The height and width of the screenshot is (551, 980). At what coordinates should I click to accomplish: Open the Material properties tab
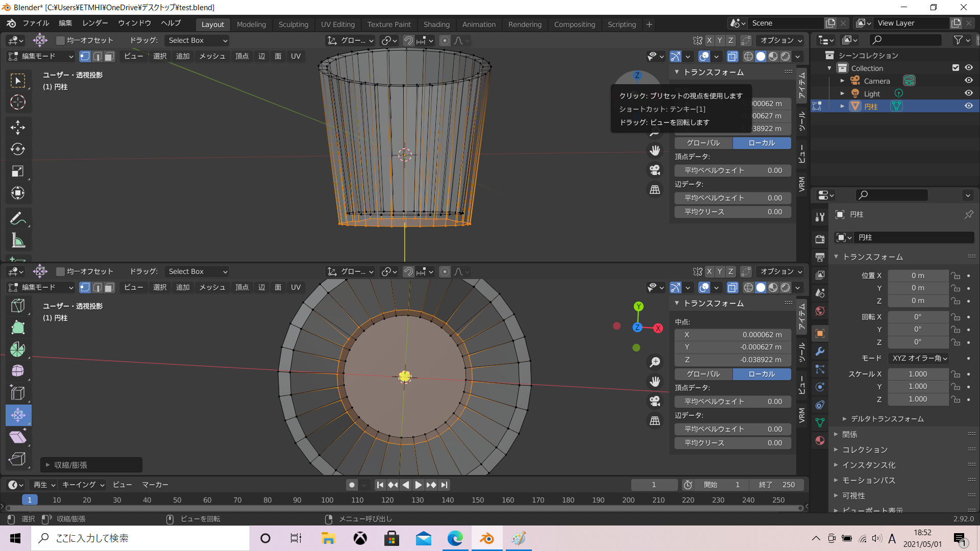[x=820, y=441]
